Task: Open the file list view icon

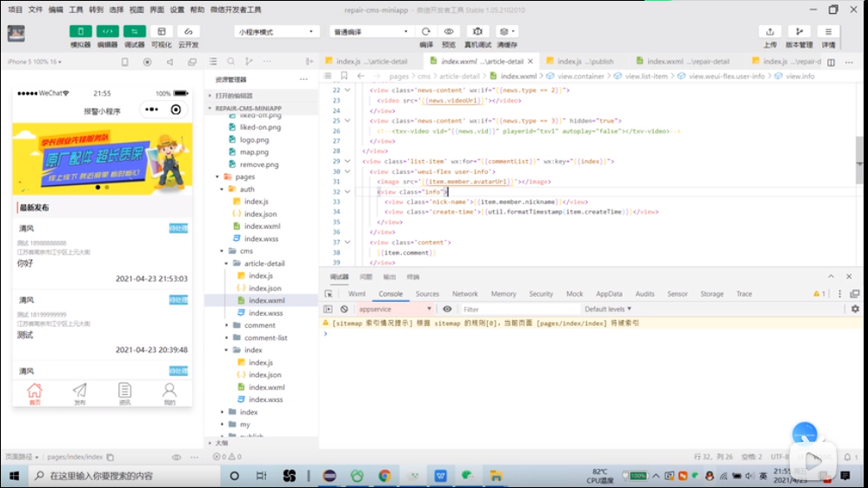Action: 213,62
